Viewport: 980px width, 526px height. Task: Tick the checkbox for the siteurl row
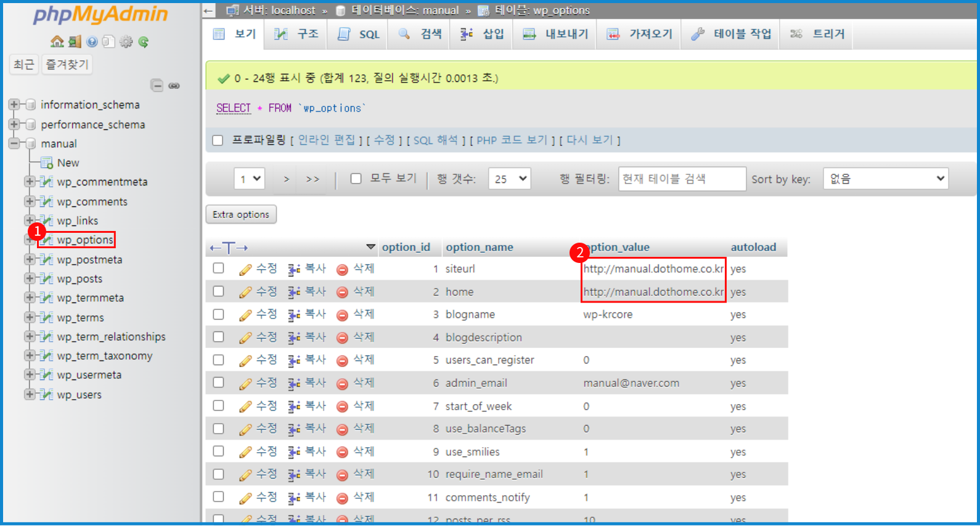tap(218, 269)
